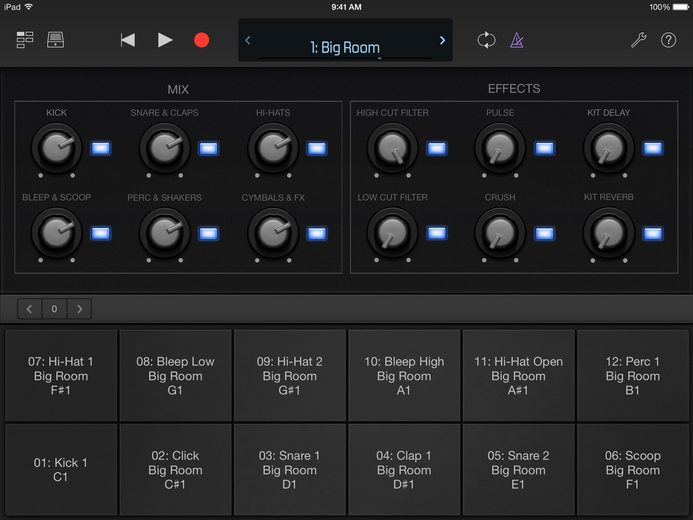Shift octave up with right stepper arrow

click(80, 309)
